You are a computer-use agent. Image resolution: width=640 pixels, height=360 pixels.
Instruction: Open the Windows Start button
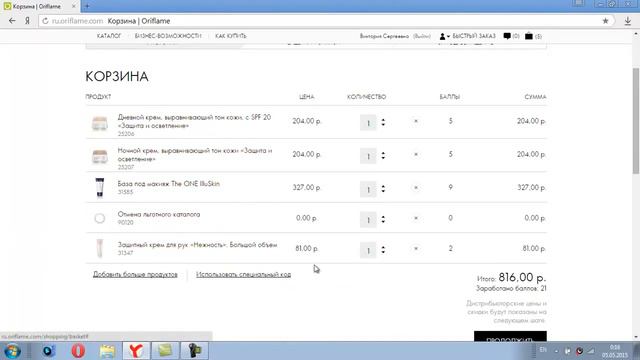(x=12, y=351)
